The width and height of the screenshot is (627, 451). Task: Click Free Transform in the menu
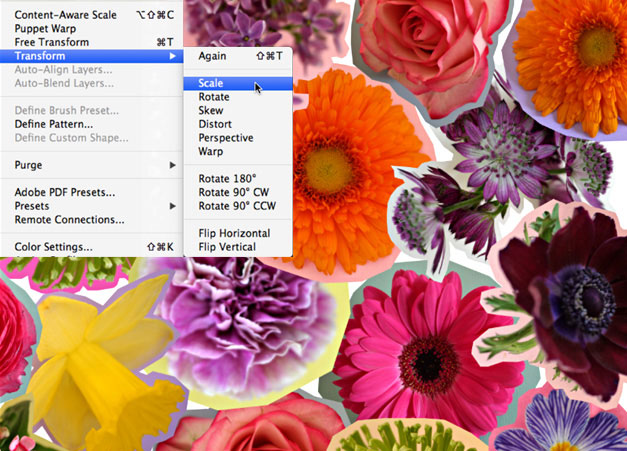(x=91, y=42)
